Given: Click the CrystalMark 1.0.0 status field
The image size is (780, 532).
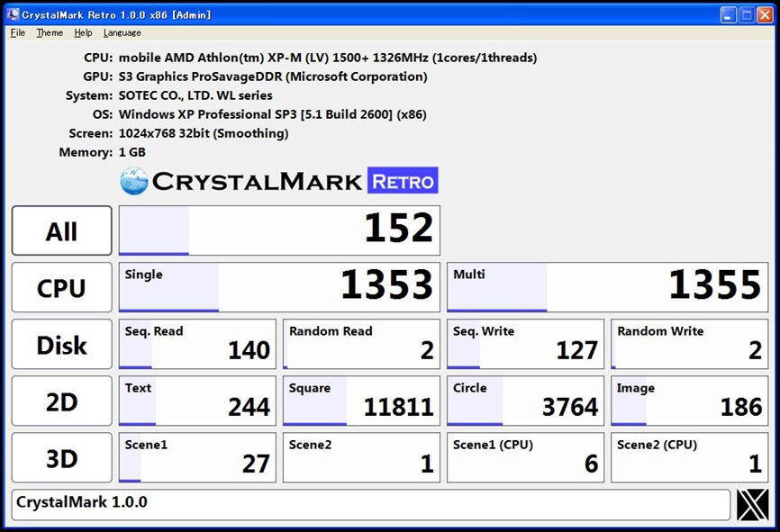Looking at the screenshot, I should tap(371, 505).
